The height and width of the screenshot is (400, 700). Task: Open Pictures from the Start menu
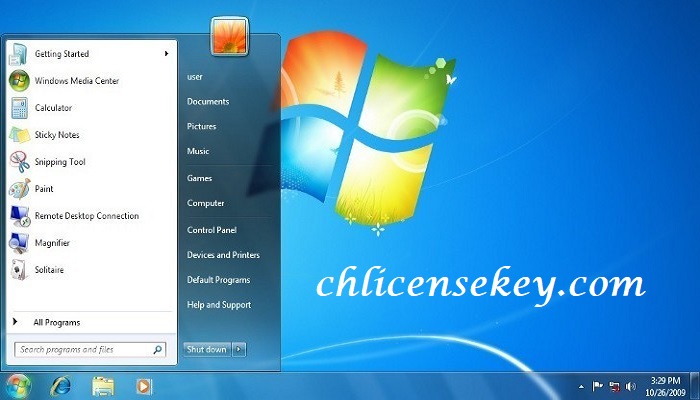[201, 126]
